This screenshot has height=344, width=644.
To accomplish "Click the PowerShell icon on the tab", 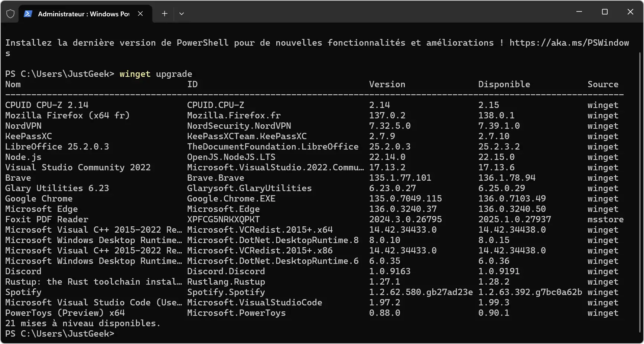I will [27, 14].
